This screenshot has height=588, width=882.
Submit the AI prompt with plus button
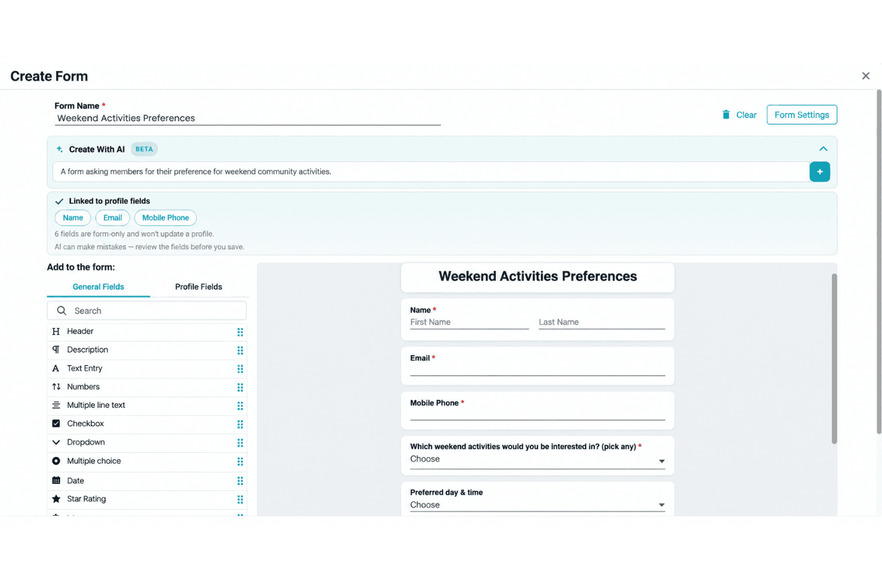(x=819, y=172)
